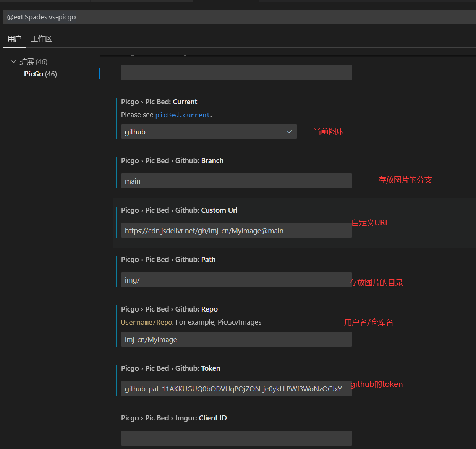Image resolution: width=476 pixels, height=449 pixels.
Task: Click the Pic Bed Imgur: Client ID title
Action: pyautogui.click(x=174, y=418)
